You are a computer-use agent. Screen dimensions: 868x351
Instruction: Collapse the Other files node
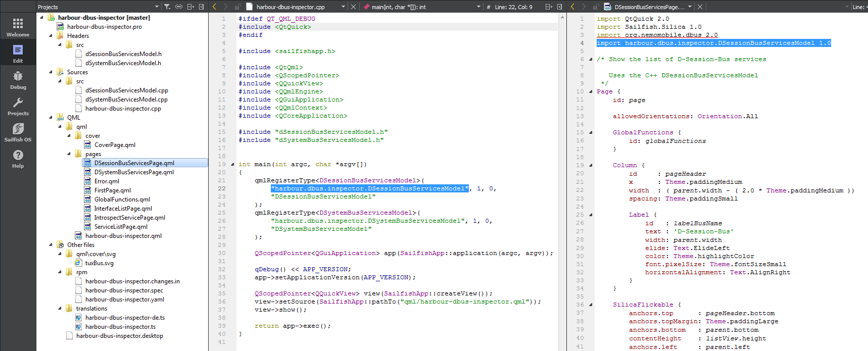click(x=51, y=244)
